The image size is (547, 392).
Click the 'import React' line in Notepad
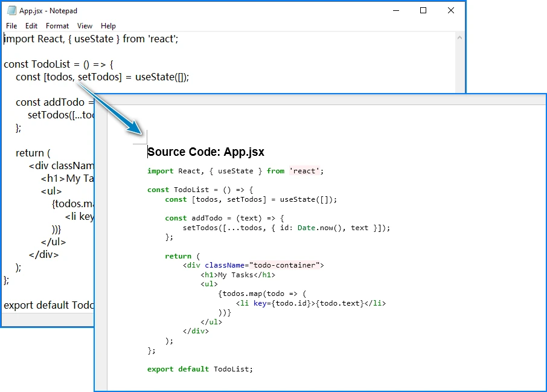click(91, 39)
